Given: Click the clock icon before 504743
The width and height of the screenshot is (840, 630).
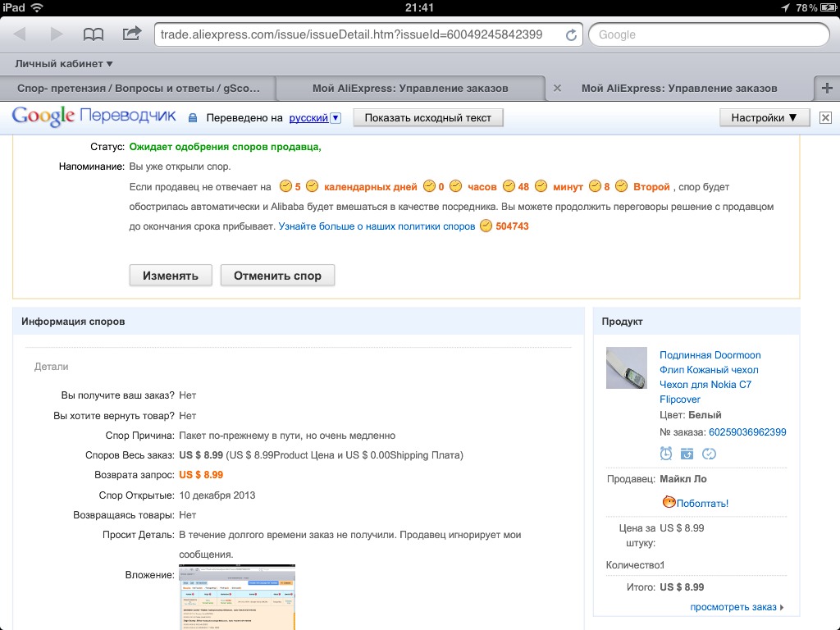Looking at the screenshot, I should (x=486, y=226).
